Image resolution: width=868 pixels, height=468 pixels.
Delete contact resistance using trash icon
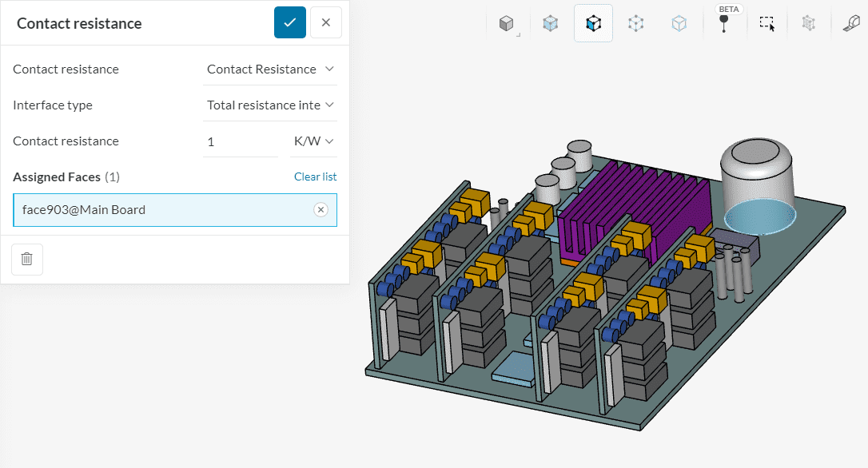(27, 259)
